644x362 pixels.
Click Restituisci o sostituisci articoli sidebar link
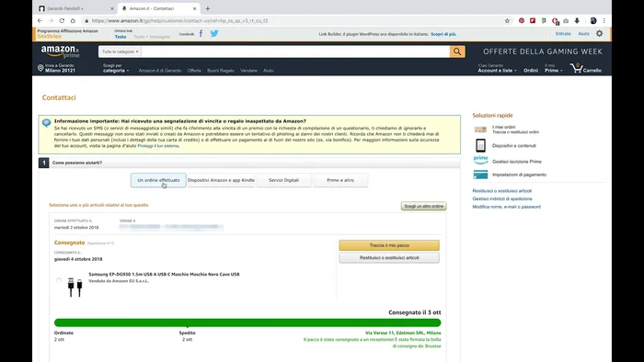click(502, 191)
